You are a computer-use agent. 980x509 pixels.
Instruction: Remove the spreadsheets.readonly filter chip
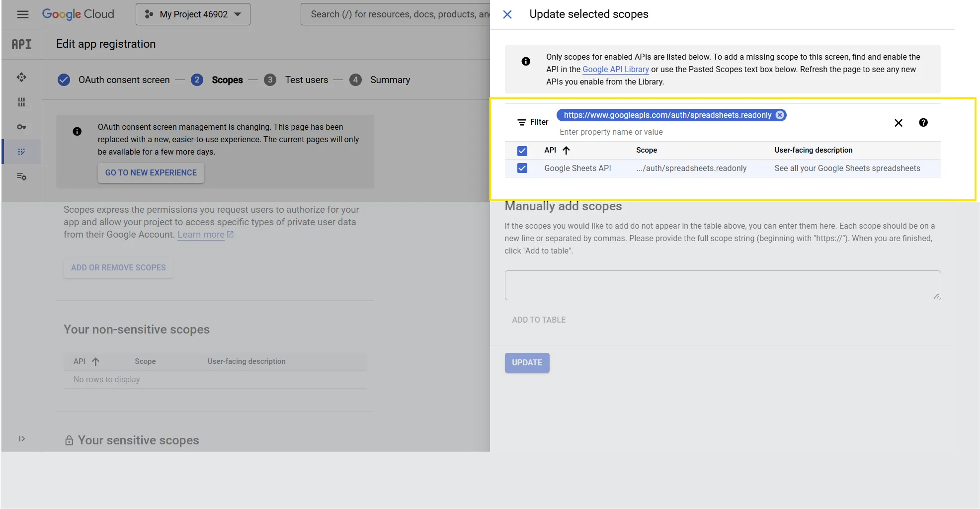pos(780,115)
